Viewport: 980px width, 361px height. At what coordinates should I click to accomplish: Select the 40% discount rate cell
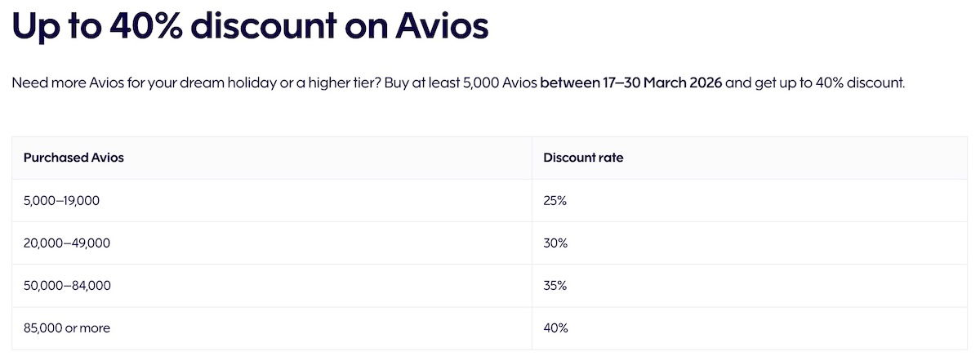tap(555, 328)
